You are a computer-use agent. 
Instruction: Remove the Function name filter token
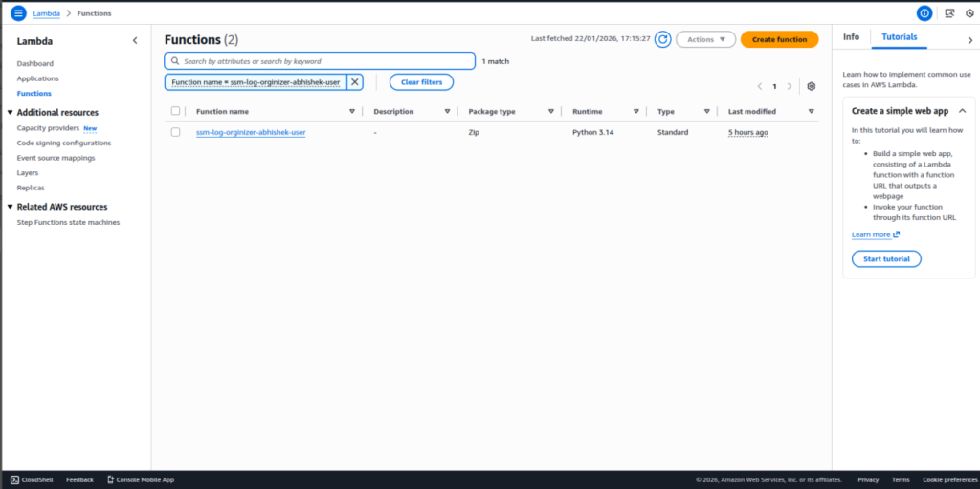click(x=354, y=82)
